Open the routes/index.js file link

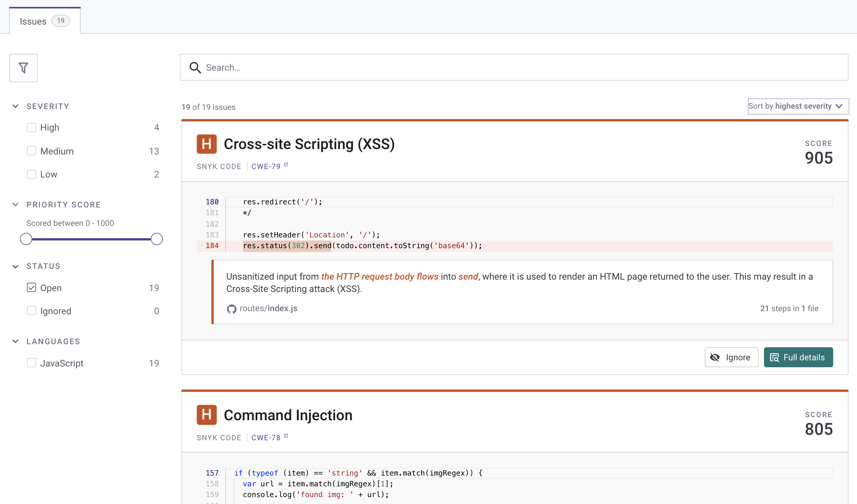(268, 308)
